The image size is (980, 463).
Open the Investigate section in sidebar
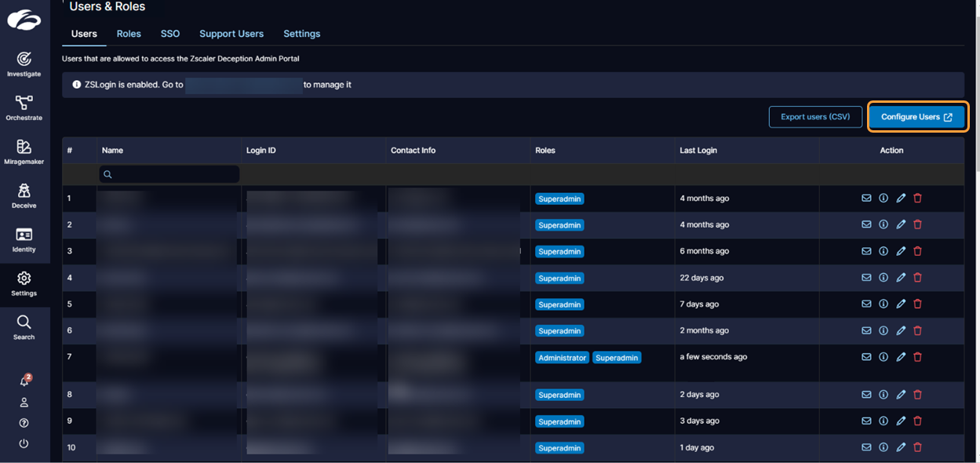[x=24, y=63]
